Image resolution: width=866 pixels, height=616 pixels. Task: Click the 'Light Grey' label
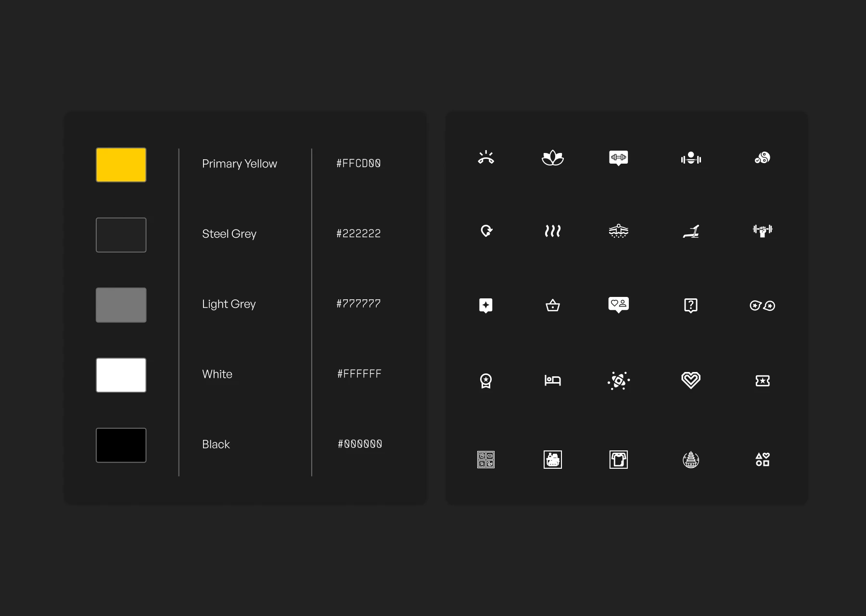(229, 305)
